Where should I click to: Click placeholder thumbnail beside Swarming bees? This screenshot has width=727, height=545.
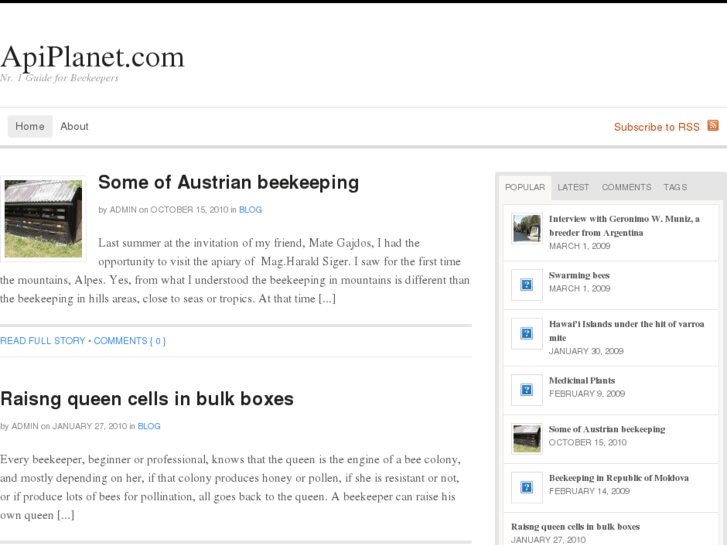tap(527, 285)
